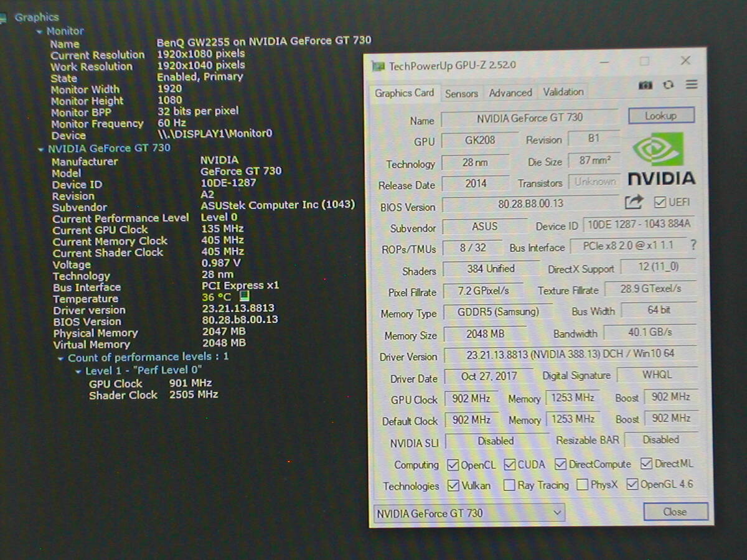747x560 pixels.
Task: Switch to the Sensors tab
Action: pos(461,93)
